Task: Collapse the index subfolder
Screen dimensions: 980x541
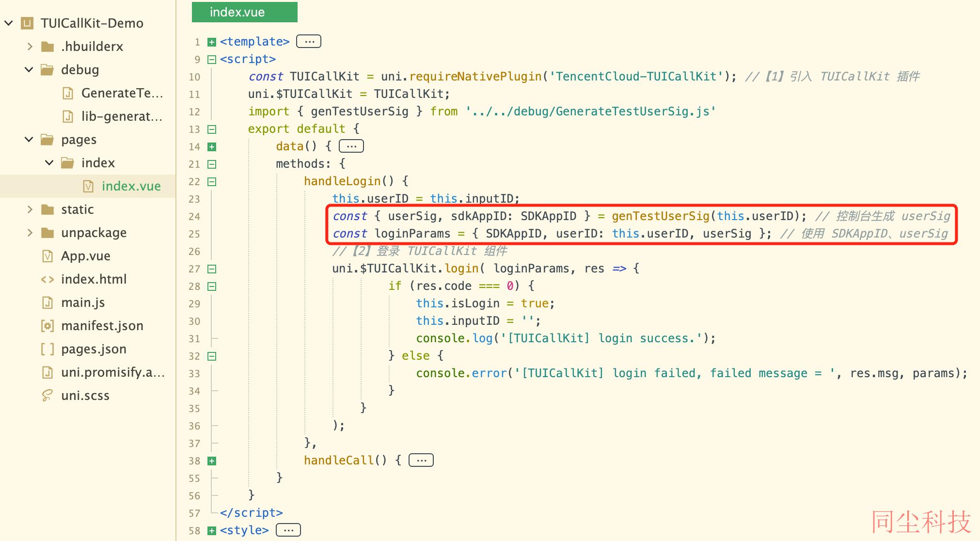Action: tap(49, 163)
